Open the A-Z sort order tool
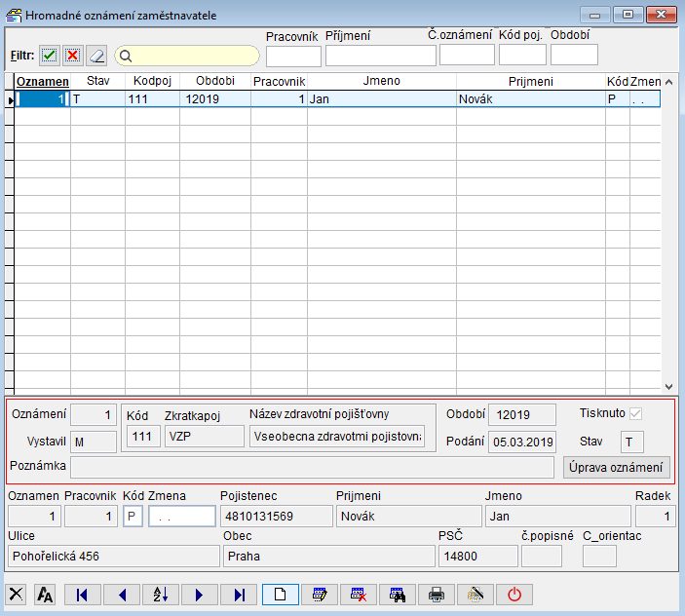This screenshot has width=685, height=616. click(x=161, y=595)
